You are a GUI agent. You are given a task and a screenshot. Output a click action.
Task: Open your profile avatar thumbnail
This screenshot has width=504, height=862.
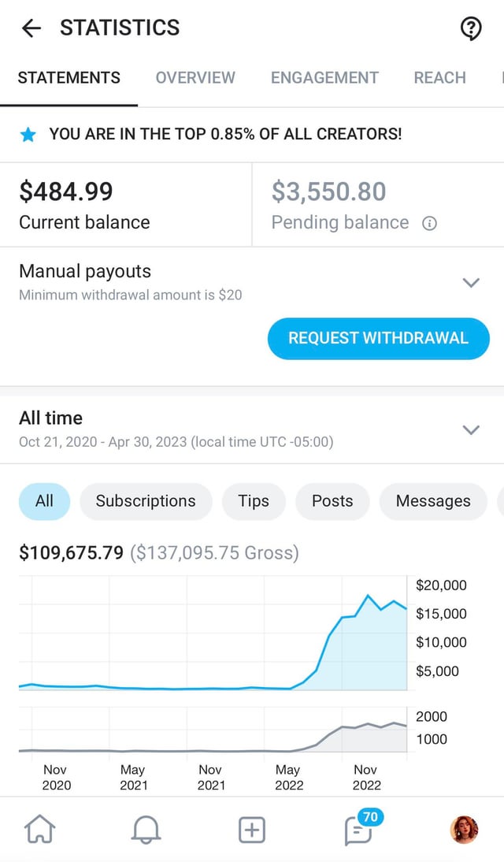tap(464, 829)
